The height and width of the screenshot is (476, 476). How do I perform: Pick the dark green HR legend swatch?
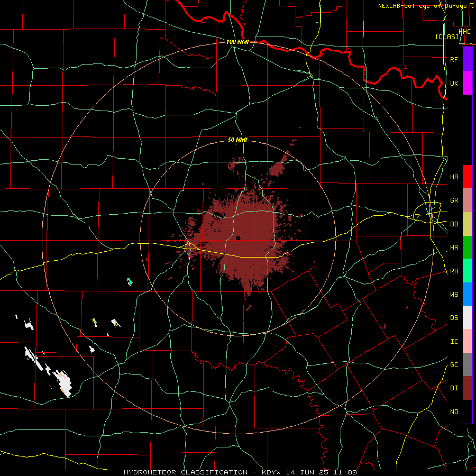click(x=467, y=248)
